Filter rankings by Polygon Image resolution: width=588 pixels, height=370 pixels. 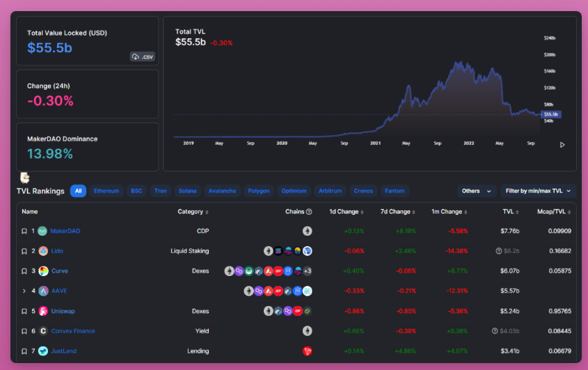pos(258,191)
